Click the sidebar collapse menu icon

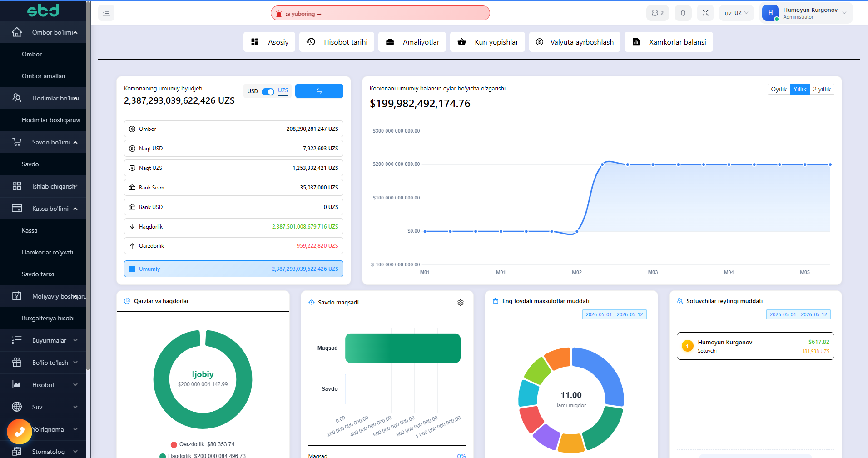point(106,13)
